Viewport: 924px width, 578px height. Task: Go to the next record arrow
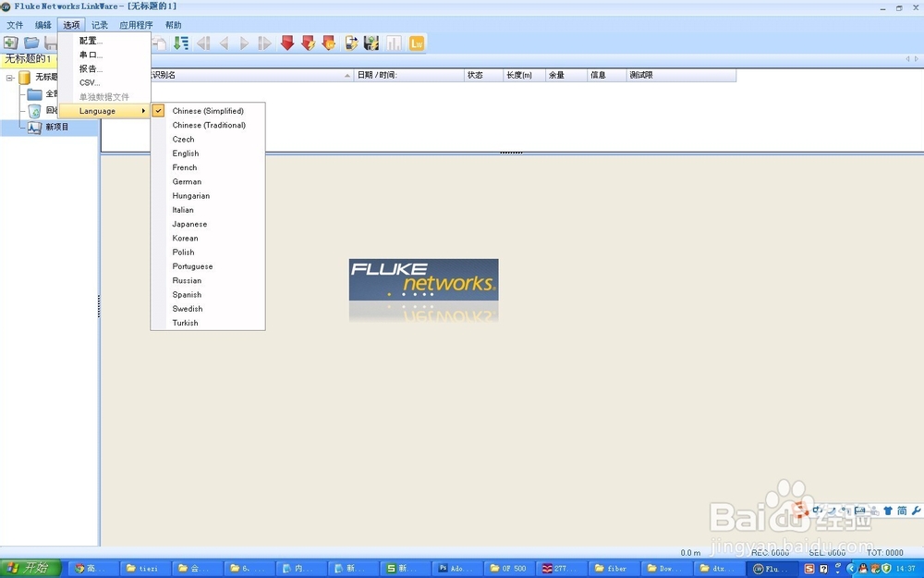245,43
